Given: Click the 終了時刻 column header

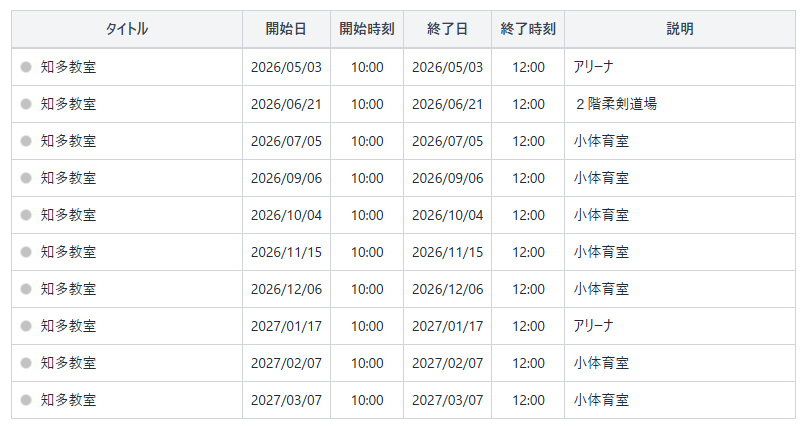Looking at the screenshot, I should click(x=528, y=29).
